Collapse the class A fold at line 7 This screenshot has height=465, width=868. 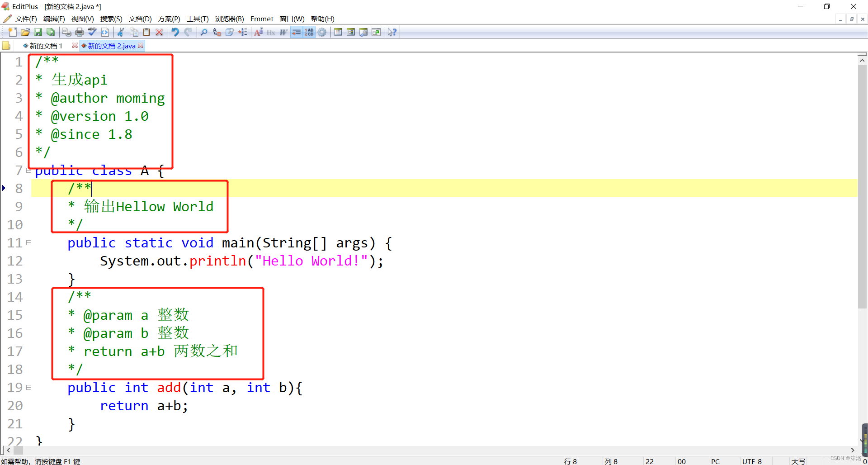[28, 171]
